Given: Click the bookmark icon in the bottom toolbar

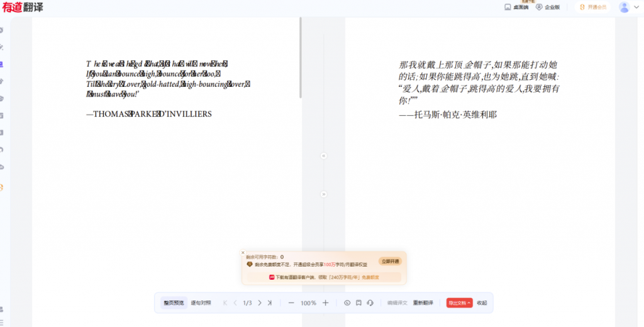Looking at the screenshot, I should pyautogui.click(x=358, y=302).
